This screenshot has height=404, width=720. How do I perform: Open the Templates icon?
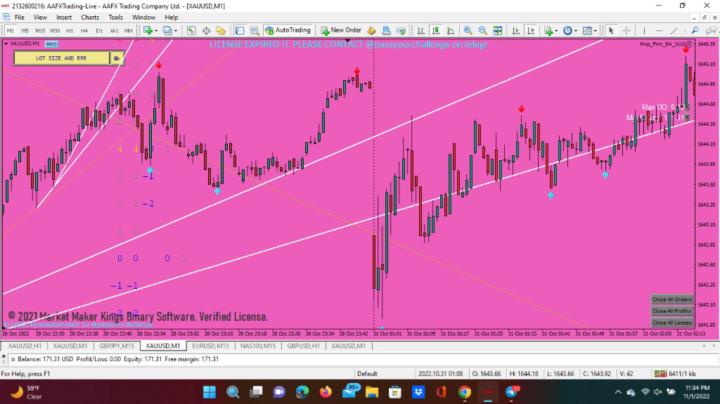[587, 31]
